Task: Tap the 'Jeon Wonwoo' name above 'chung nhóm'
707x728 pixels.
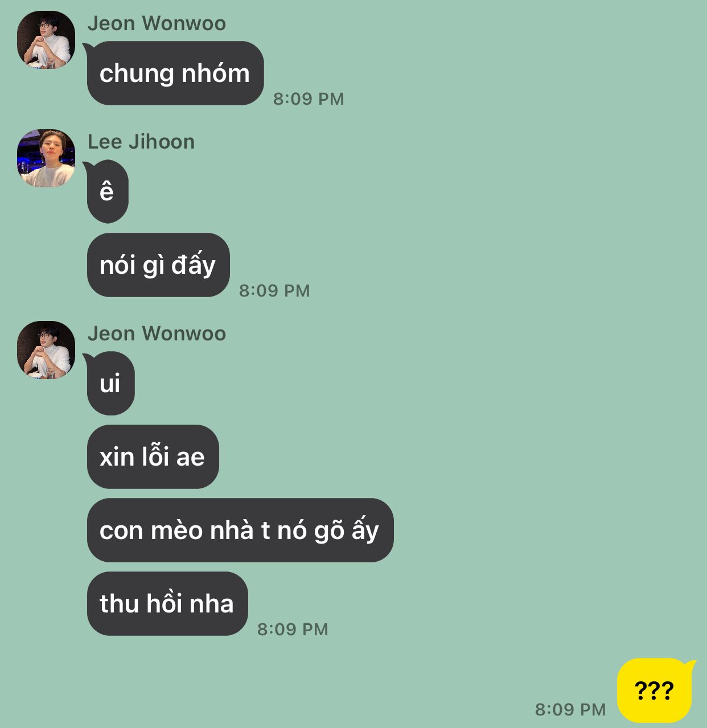Action: pos(157,23)
